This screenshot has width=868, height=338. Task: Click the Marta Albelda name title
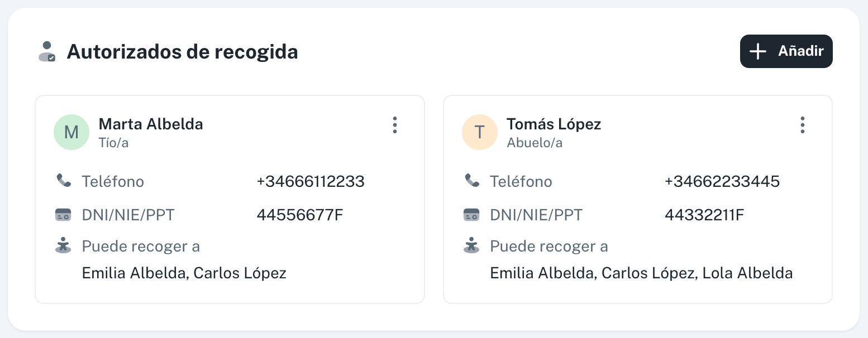[x=151, y=124]
